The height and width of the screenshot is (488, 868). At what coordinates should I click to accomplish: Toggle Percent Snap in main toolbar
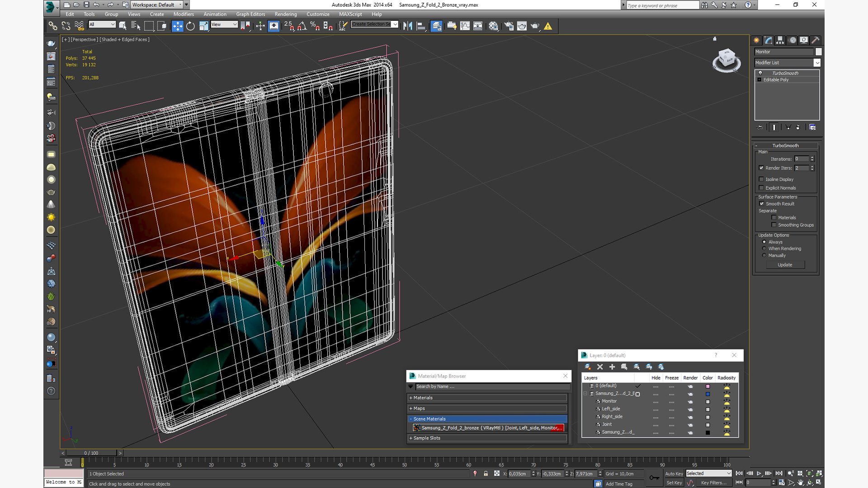[315, 26]
